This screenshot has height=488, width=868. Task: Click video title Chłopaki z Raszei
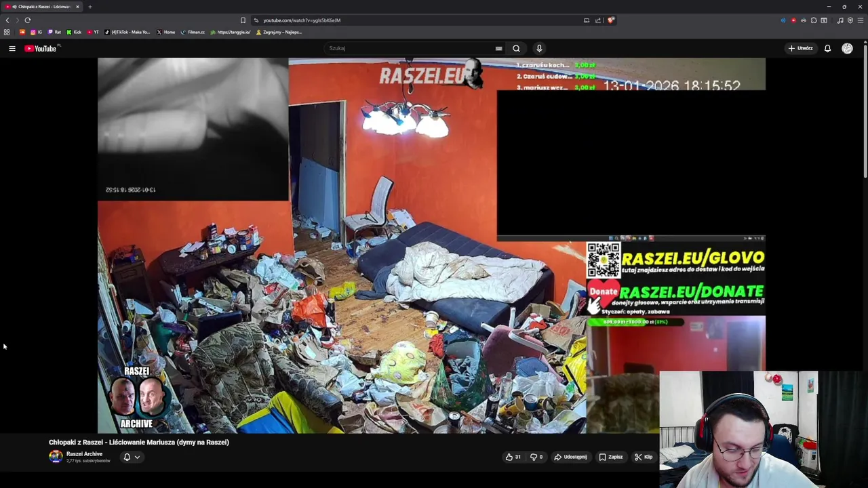pos(139,442)
